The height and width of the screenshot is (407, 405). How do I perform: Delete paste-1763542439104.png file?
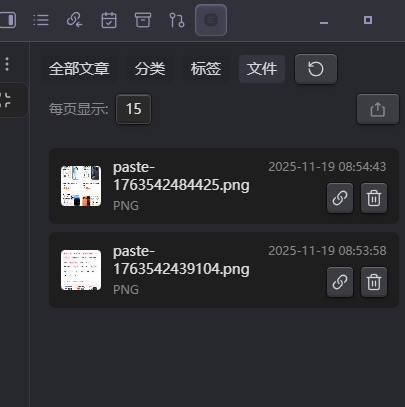(374, 282)
